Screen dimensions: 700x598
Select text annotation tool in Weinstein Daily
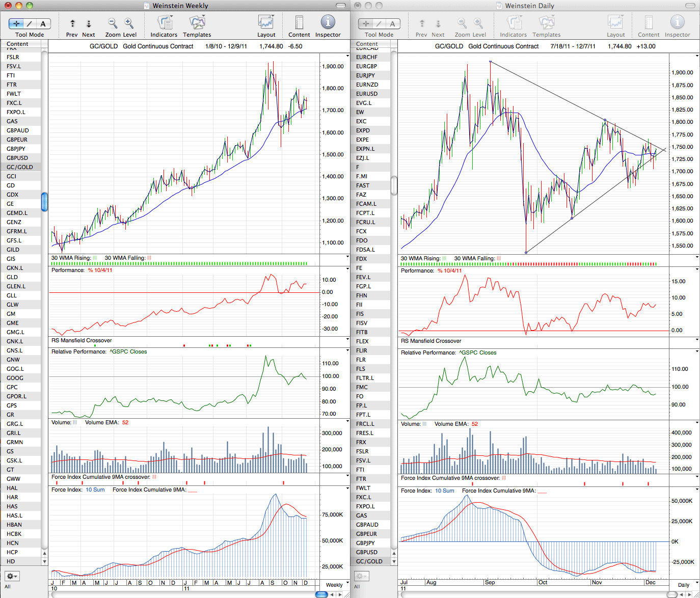(x=393, y=24)
